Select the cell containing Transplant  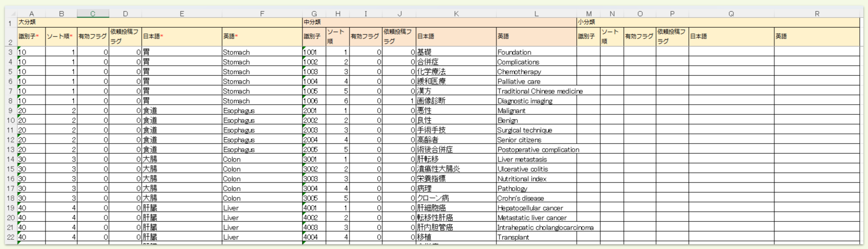pos(536,237)
